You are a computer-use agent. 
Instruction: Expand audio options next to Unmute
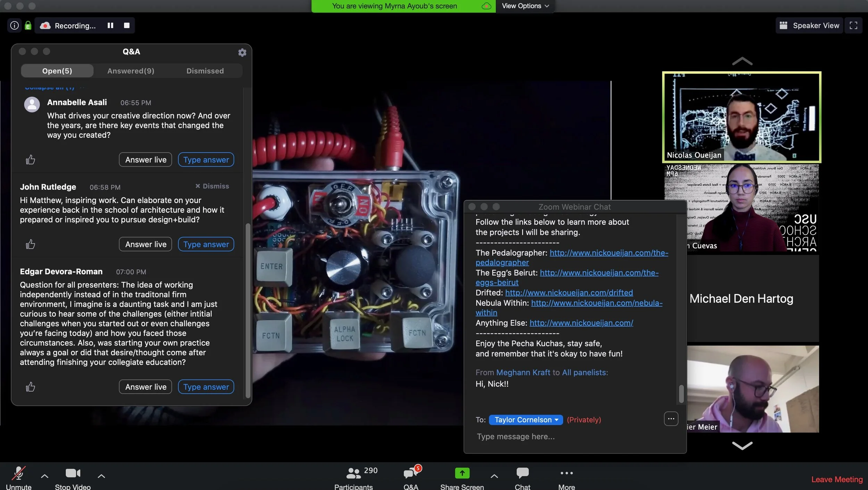(x=44, y=476)
